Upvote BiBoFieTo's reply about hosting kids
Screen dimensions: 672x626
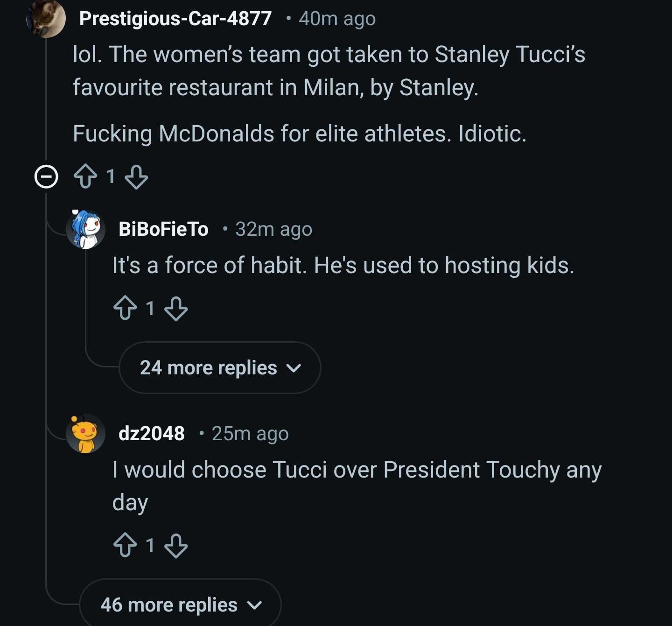click(125, 309)
